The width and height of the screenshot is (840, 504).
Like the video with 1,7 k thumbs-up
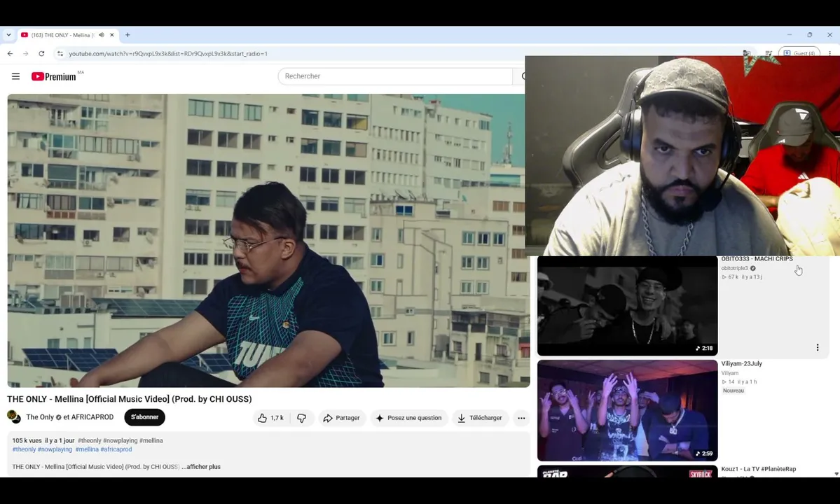(270, 418)
